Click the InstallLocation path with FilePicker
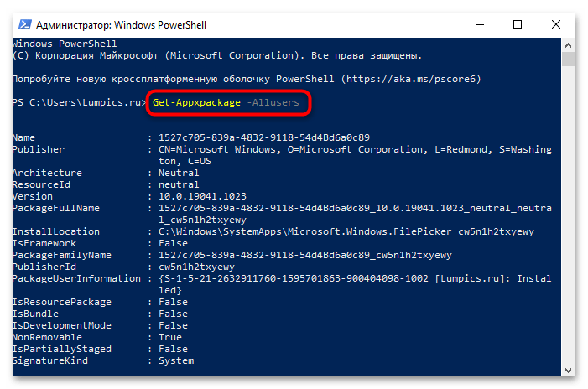The width and height of the screenshot is (588, 389). point(346,231)
